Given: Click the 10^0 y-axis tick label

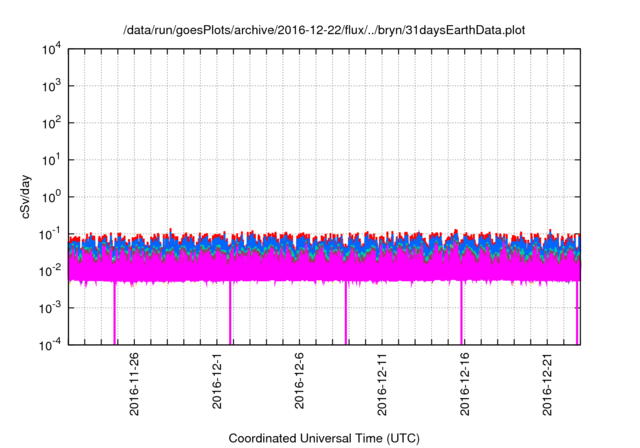Looking at the screenshot, I should [x=51, y=196].
